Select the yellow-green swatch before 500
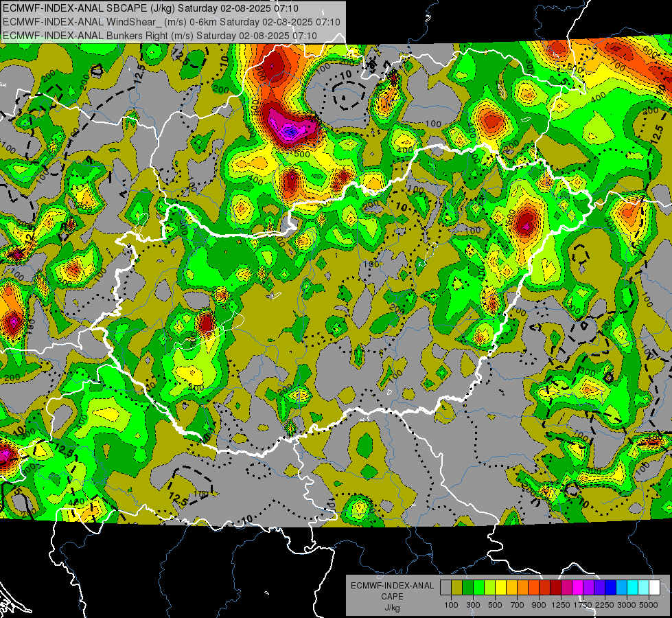The width and height of the screenshot is (672, 618). [490, 588]
